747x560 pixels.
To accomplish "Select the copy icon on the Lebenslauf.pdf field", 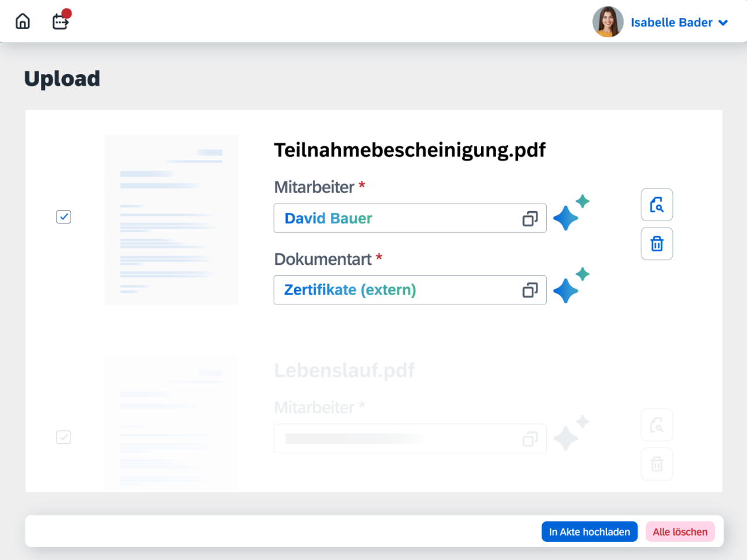I will 530,438.
